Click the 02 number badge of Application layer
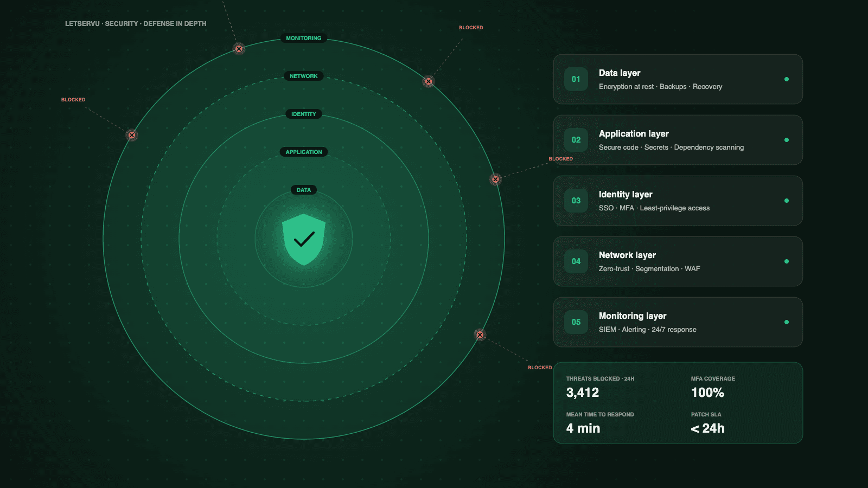The width and height of the screenshot is (868, 488). click(576, 140)
